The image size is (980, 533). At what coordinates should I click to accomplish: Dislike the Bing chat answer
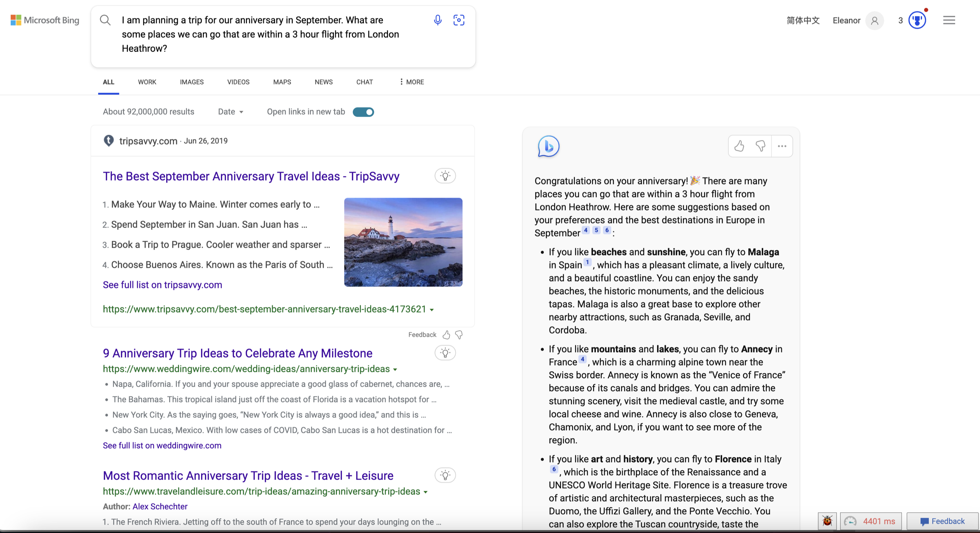[x=760, y=146]
